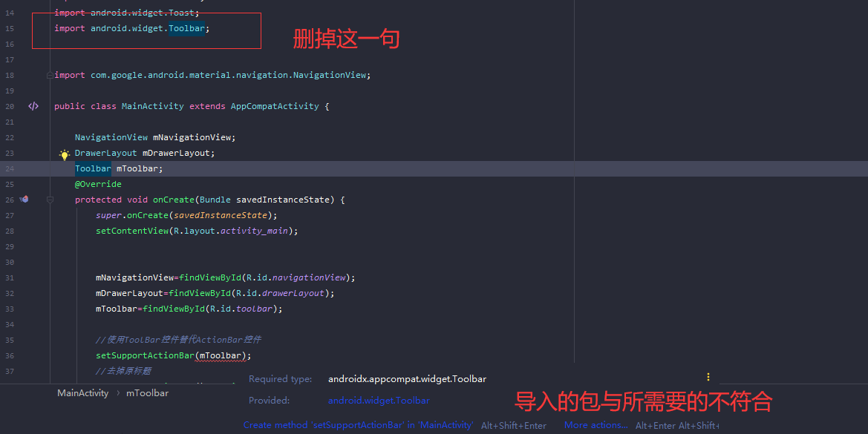Click the 'More actions...' link
This screenshot has width=868, height=434.
[x=595, y=425]
